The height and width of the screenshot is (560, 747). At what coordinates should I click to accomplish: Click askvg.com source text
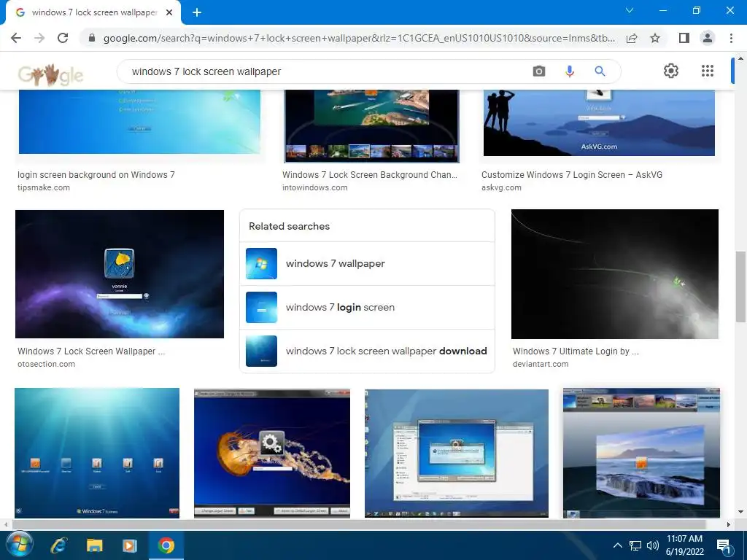(x=501, y=187)
